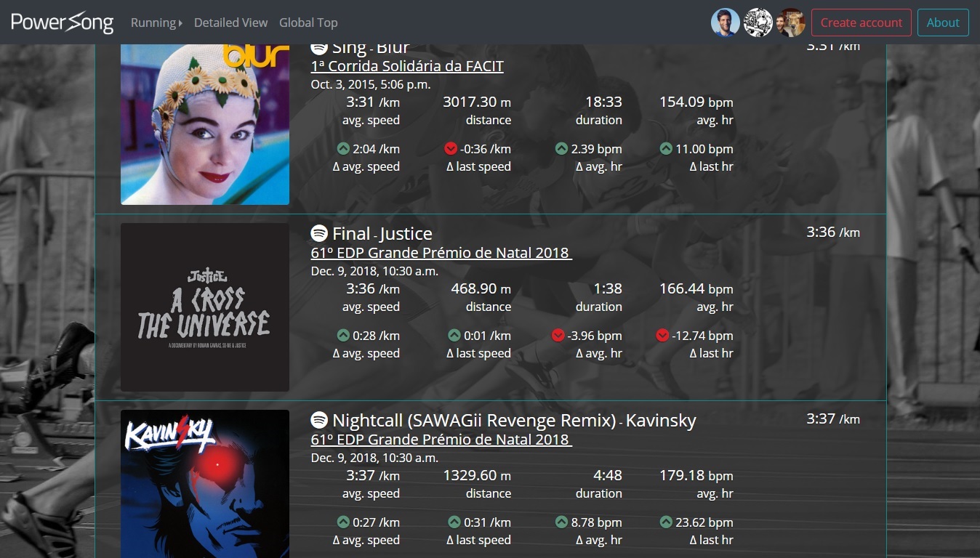Viewport: 980px width, 558px height.
Task: Open Spotify icon next to Final - Justice
Action: point(318,233)
